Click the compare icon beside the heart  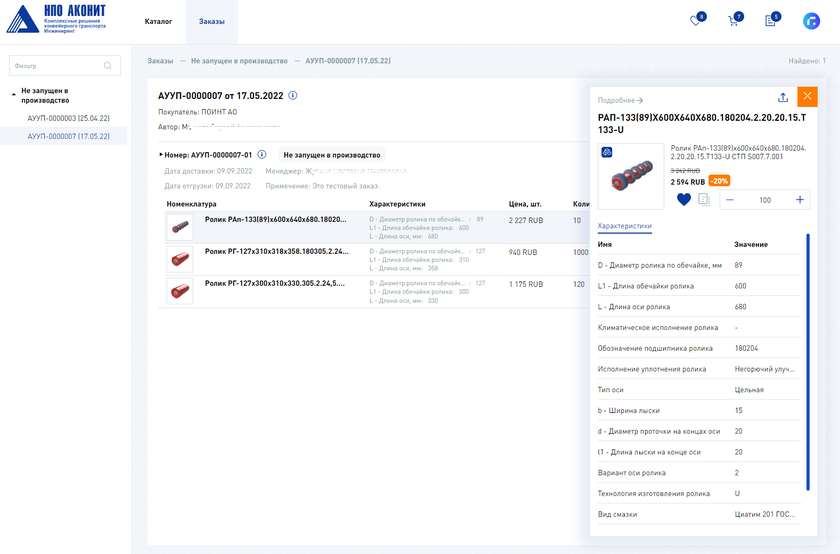pos(704,200)
